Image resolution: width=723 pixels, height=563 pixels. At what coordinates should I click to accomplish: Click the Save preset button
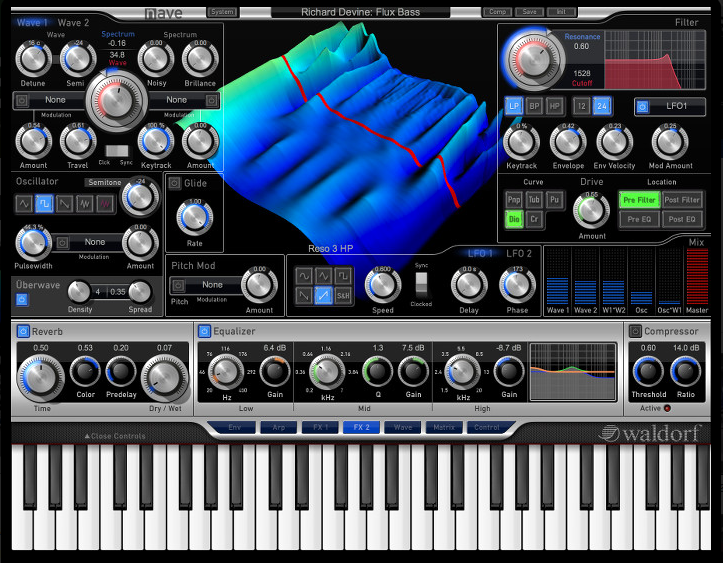pyautogui.click(x=530, y=12)
